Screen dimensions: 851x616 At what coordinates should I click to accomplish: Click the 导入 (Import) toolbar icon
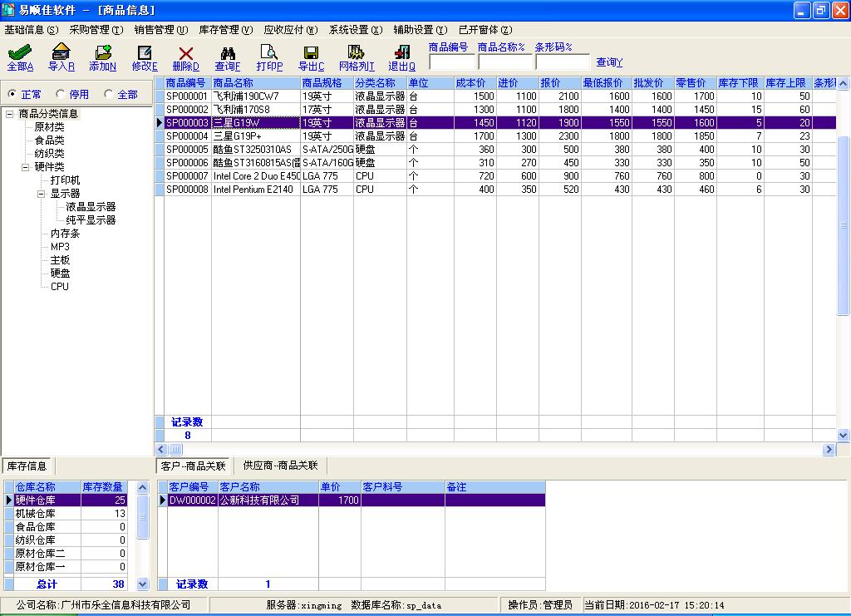pyautogui.click(x=61, y=52)
